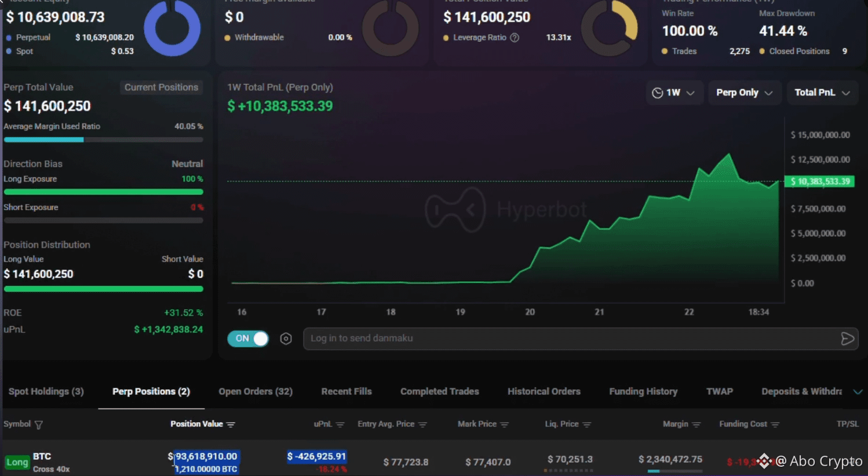Screen dimensions: 868x476
Task: Click the uPnL value $+1,342,838.24
Action: click(x=169, y=329)
